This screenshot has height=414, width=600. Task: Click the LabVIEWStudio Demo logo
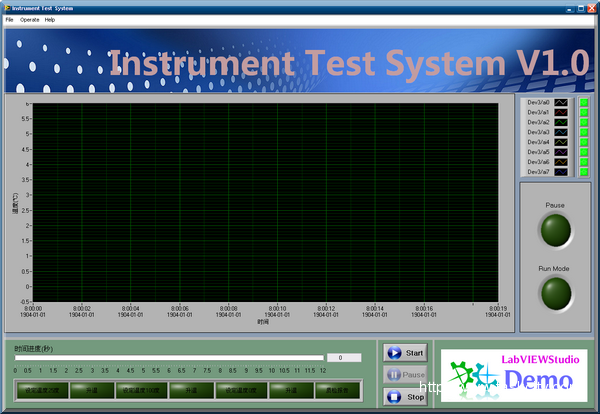[514, 375]
